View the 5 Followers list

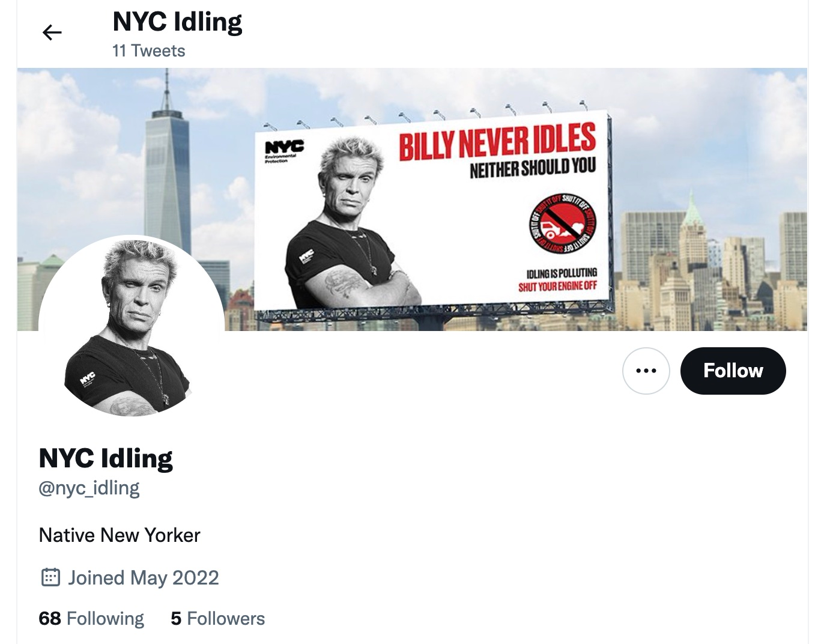point(217,618)
